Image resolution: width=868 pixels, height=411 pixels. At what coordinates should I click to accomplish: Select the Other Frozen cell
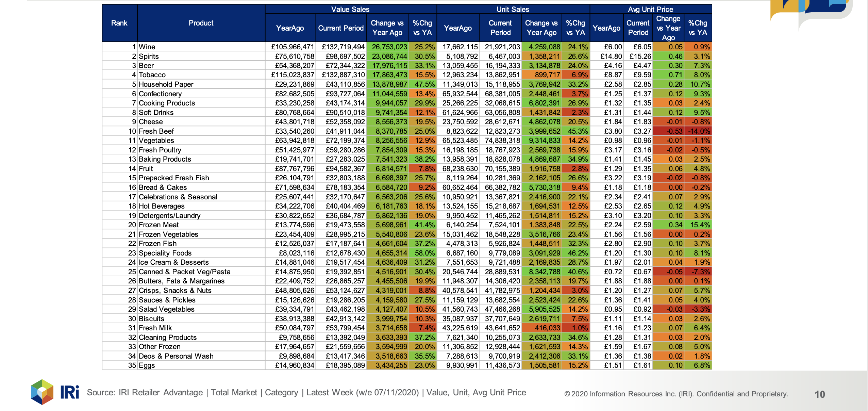pos(201,347)
